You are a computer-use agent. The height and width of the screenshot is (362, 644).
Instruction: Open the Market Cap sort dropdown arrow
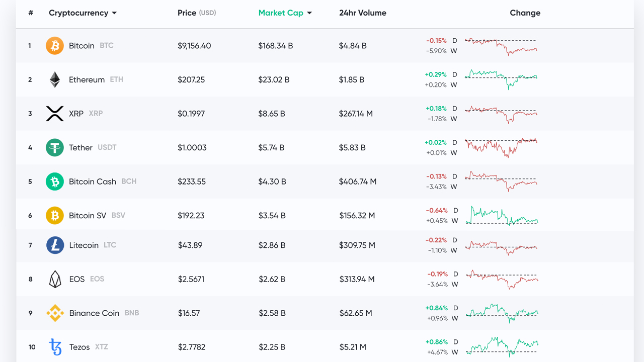tap(309, 13)
